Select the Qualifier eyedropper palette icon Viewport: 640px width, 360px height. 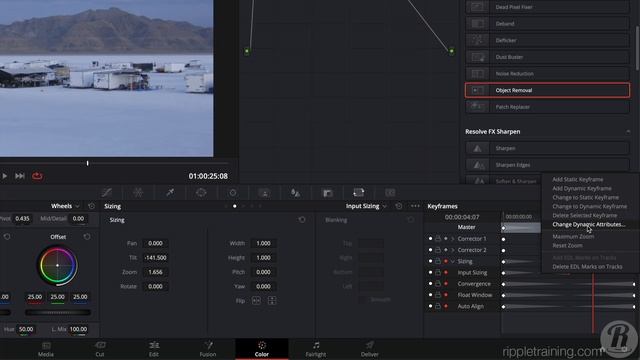pyautogui.click(x=170, y=193)
